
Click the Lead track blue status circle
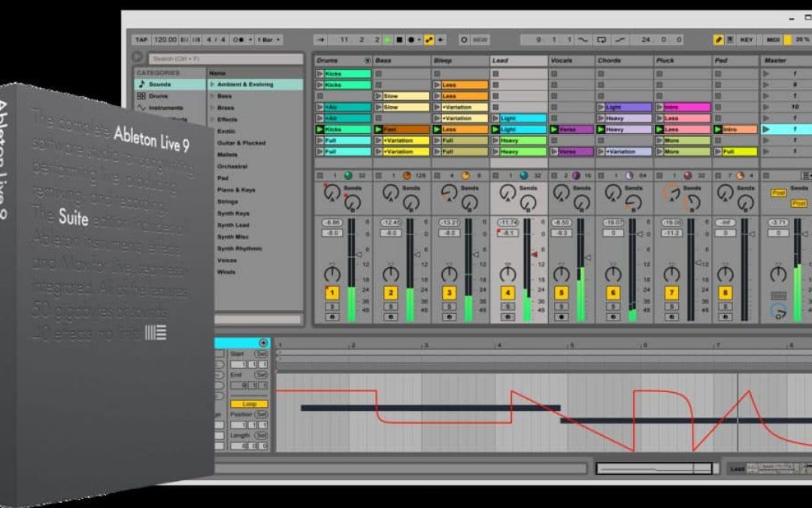point(523,175)
